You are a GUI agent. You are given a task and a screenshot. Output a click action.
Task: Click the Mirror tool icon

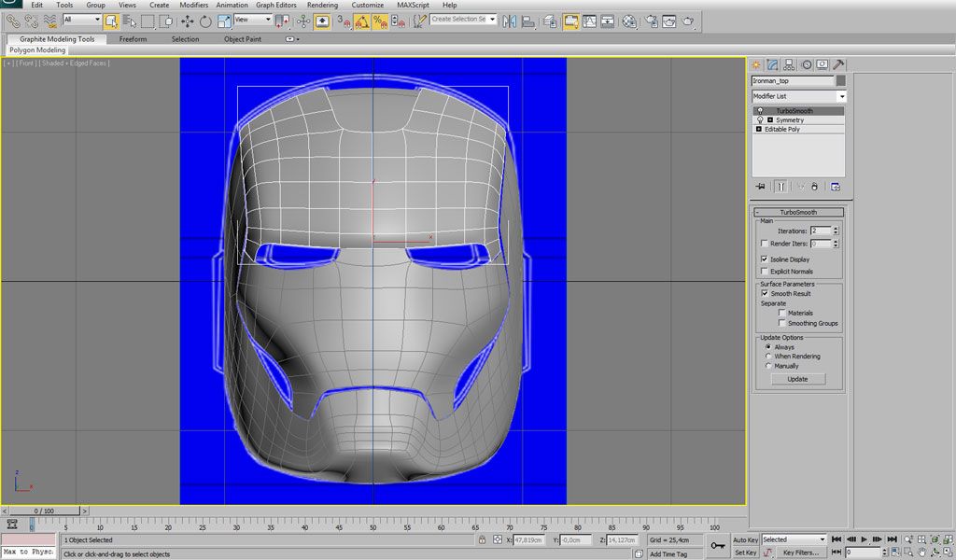coord(510,21)
